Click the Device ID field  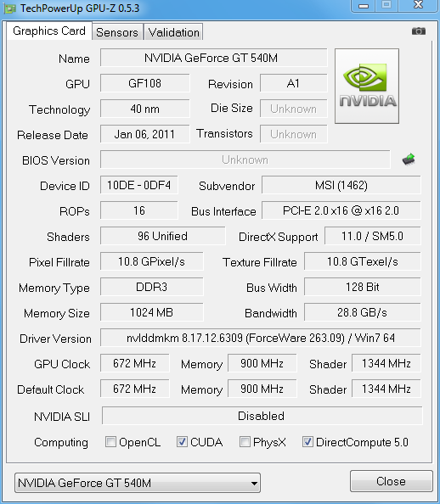(x=139, y=185)
